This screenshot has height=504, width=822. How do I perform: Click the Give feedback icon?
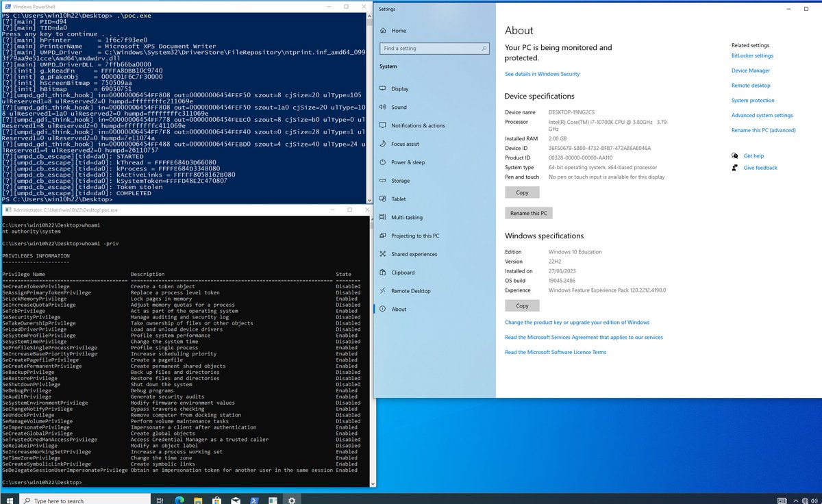click(735, 168)
